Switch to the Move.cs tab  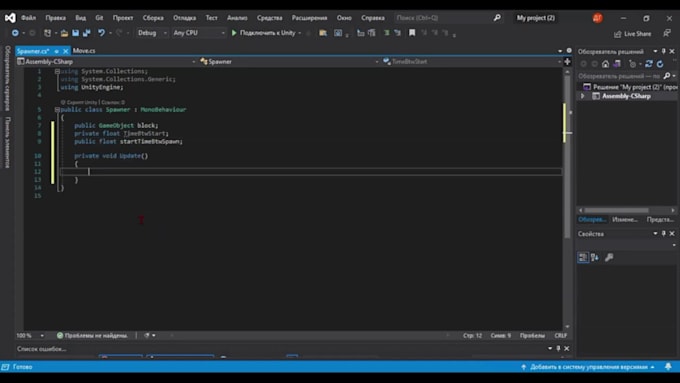[84, 51]
